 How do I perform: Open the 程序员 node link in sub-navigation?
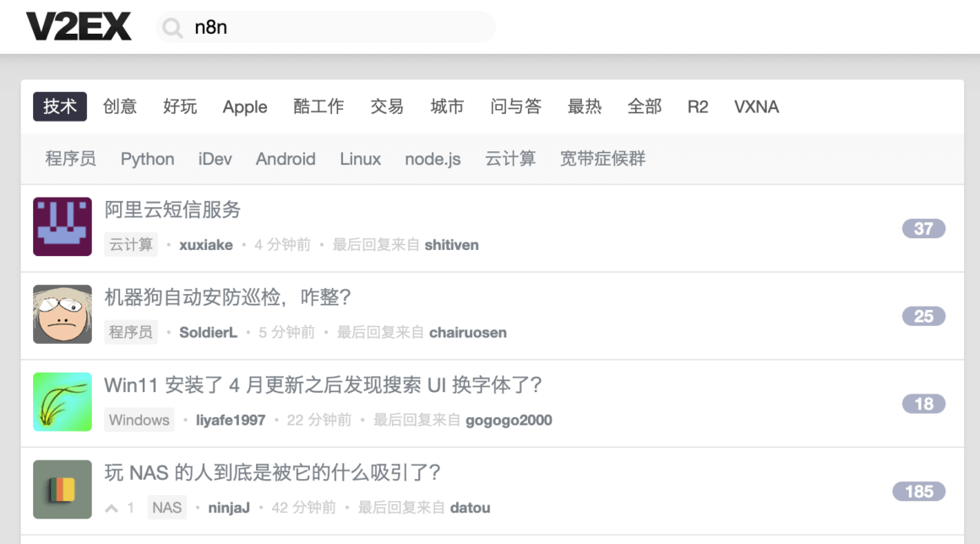click(x=71, y=159)
